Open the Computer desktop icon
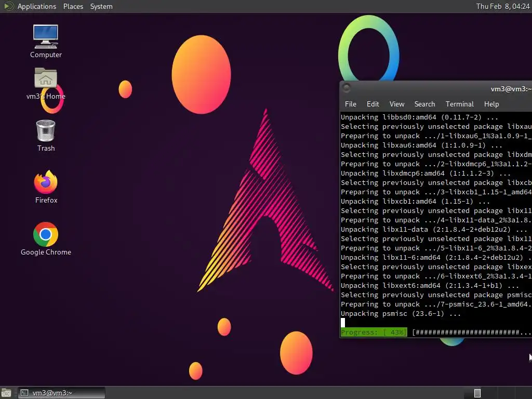Screen dimensions: 532x399 [46, 41]
